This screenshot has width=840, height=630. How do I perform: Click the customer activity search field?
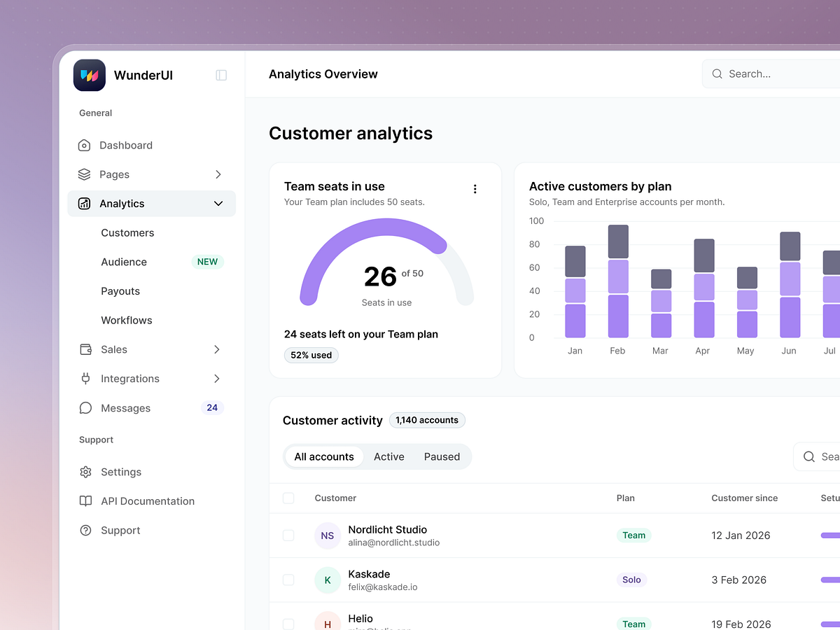tap(817, 456)
